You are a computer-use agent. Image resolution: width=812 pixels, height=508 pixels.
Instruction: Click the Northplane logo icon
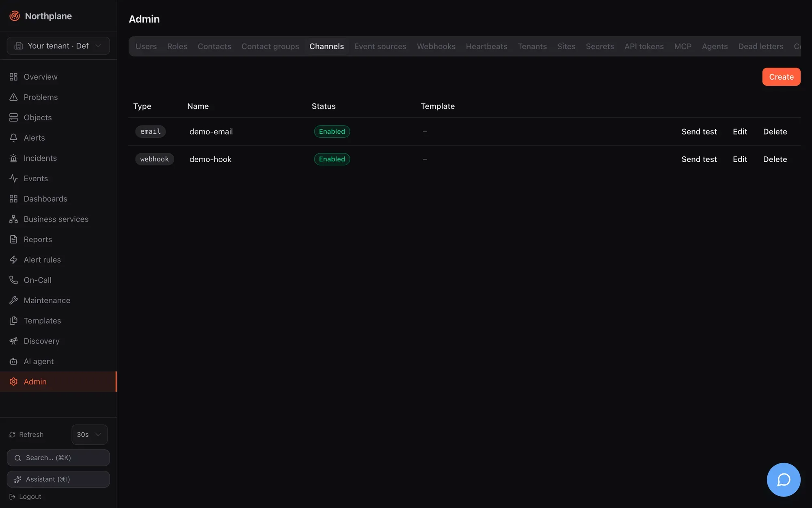click(15, 16)
